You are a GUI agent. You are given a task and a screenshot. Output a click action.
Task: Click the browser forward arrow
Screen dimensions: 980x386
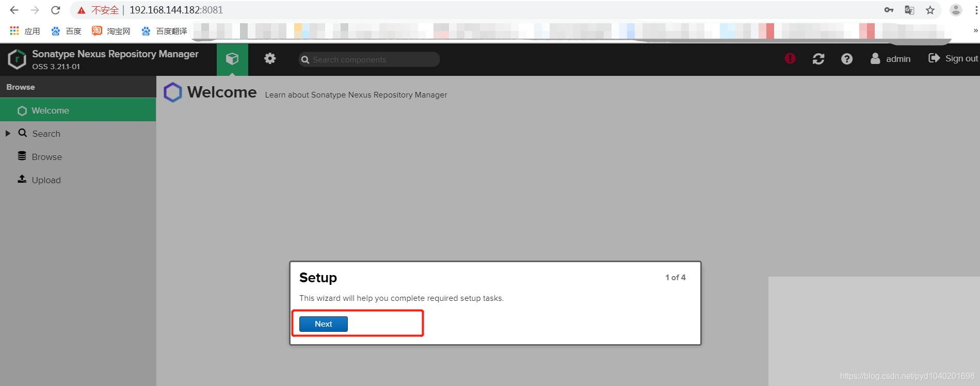[x=35, y=10]
